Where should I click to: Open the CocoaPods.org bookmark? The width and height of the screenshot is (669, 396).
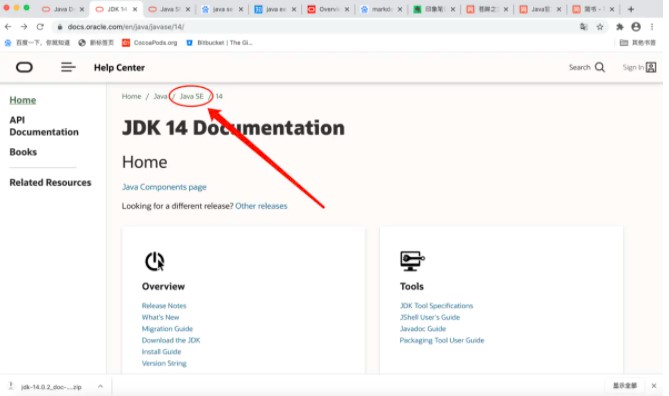tap(149, 43)
